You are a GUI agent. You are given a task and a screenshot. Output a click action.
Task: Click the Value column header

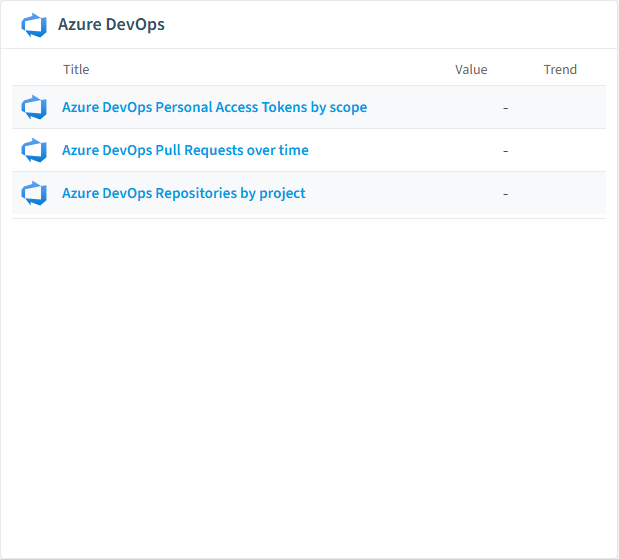(x=471, y=69)
